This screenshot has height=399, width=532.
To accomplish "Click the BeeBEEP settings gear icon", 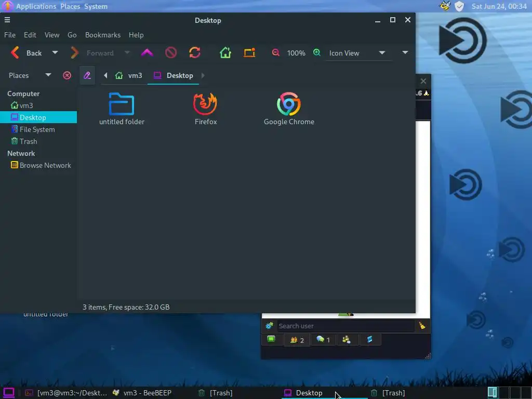I will (x=270, y=326).
